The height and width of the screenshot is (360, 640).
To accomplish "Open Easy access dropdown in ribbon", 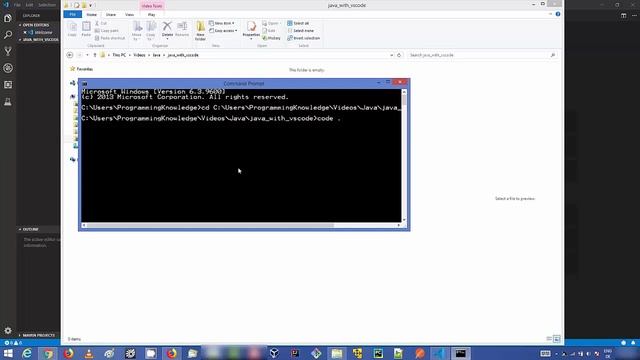I will 223,31.
